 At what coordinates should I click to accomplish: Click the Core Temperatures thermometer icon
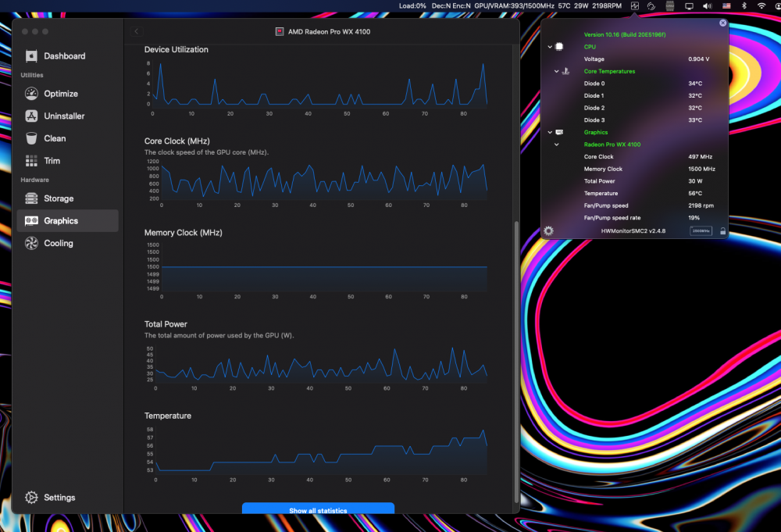[565, 71]
